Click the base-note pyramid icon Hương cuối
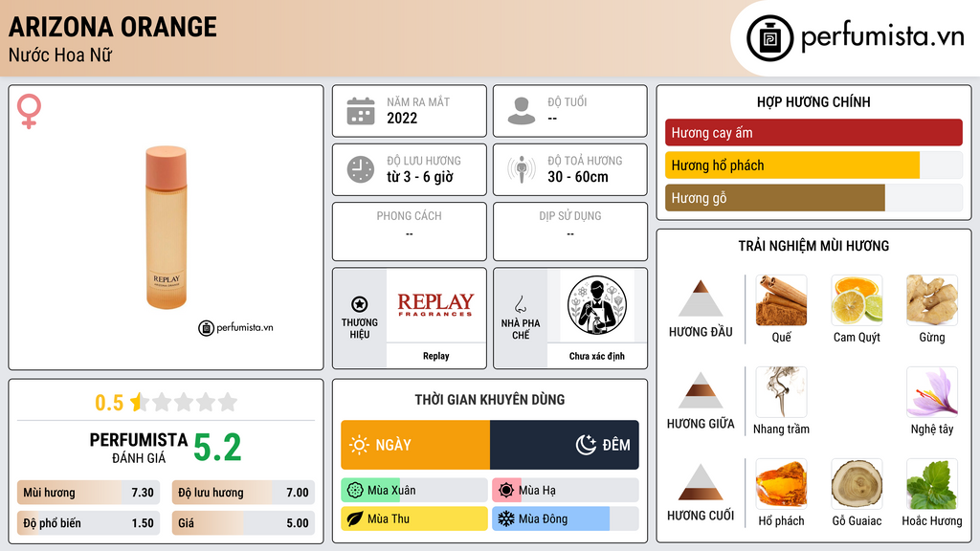Screen dimensions: 980x551 701,482
